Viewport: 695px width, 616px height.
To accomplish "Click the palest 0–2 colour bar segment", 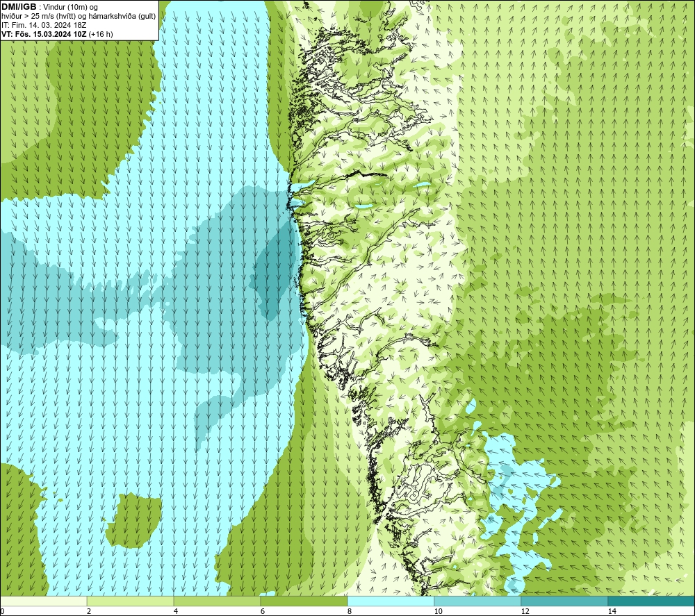I will click(x=43, y=601).
